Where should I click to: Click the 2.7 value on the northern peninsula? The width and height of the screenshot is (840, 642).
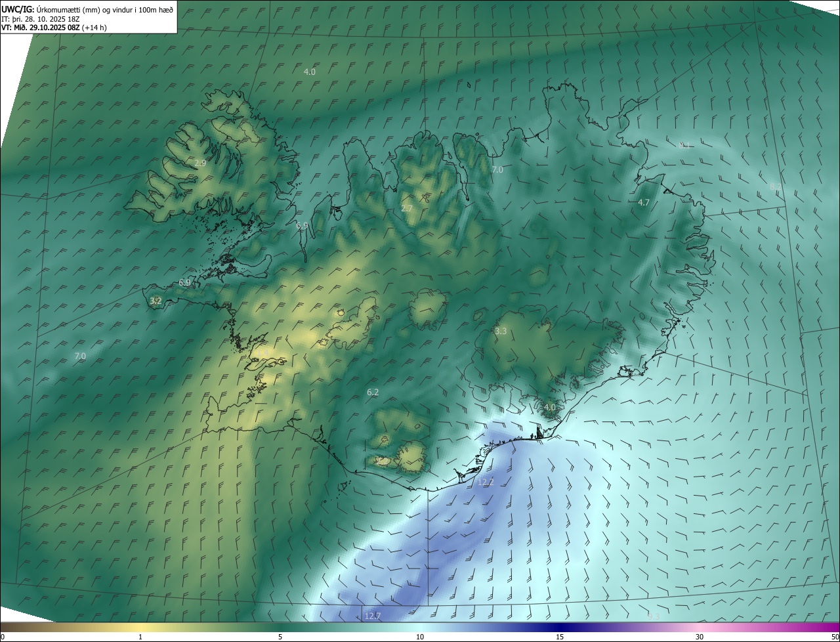407,208
